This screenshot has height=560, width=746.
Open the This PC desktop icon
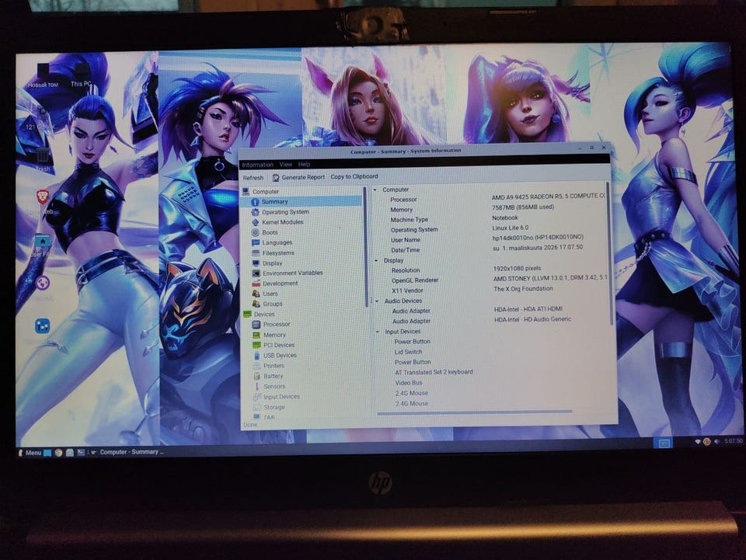tap(82, 76)
